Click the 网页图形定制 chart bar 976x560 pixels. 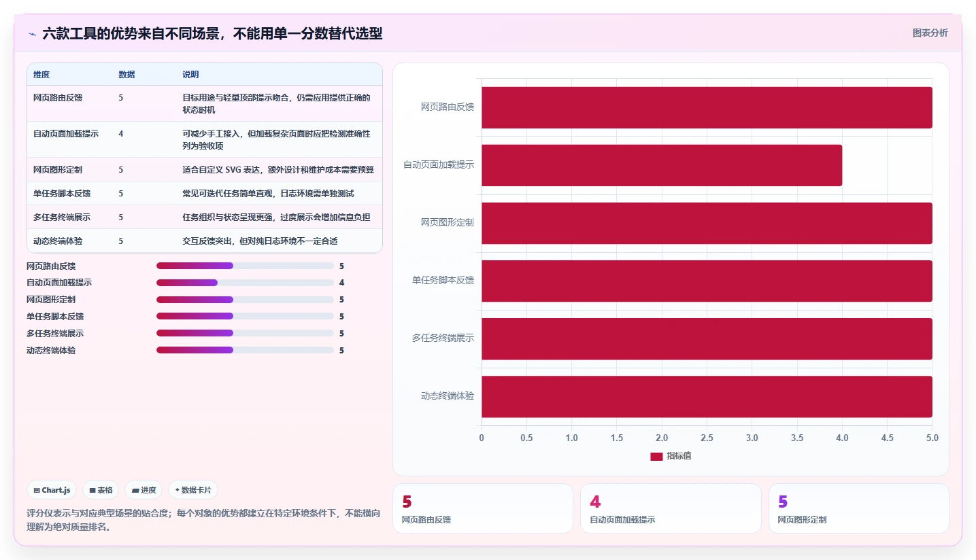click(707, 223)
